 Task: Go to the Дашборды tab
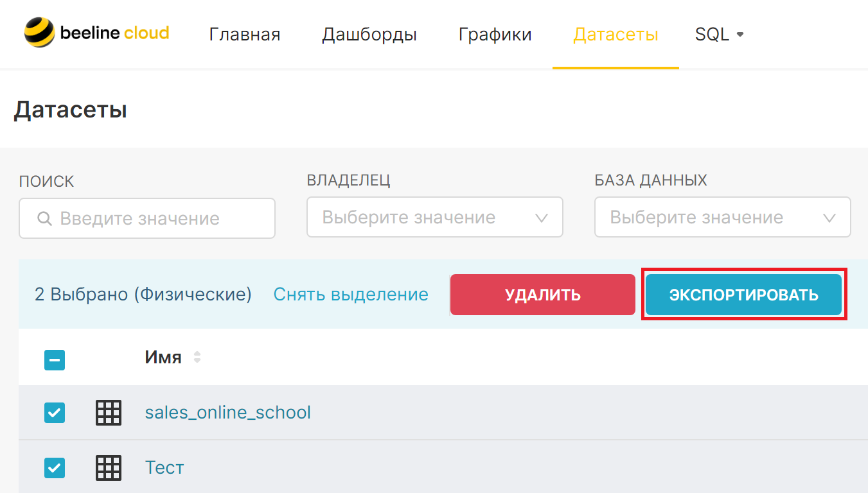[x=369, y=34]
